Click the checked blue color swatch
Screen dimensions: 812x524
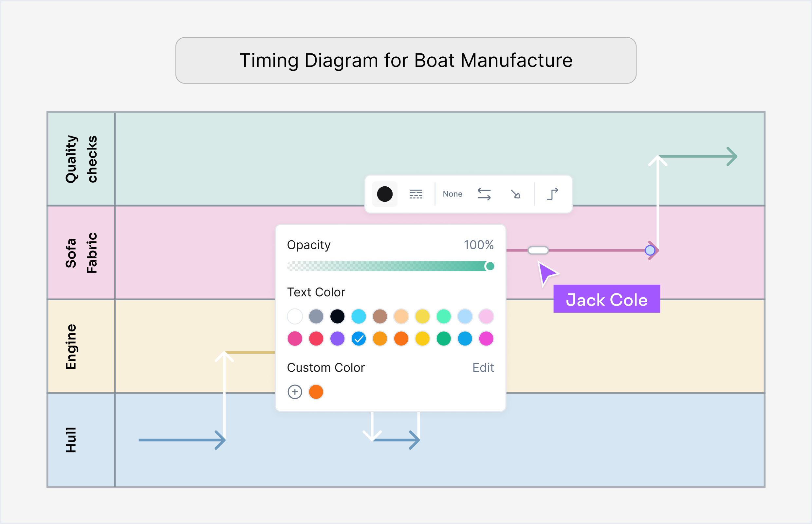click(x=359, y=339)
